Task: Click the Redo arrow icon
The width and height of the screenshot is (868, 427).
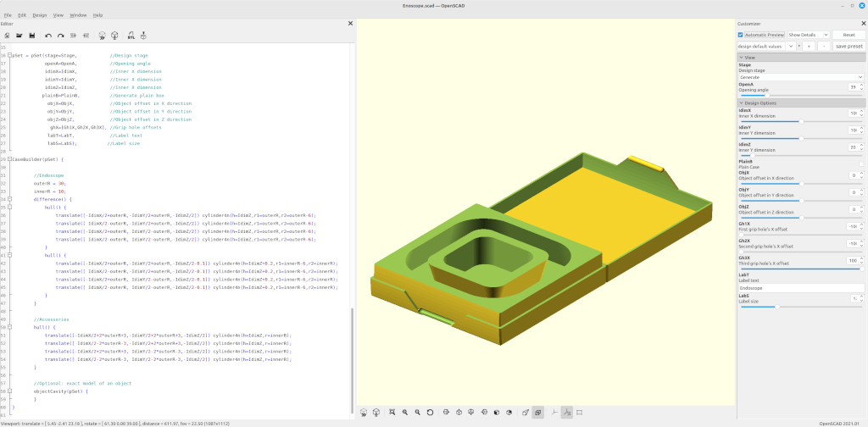Action: click(x=61, y=36)
